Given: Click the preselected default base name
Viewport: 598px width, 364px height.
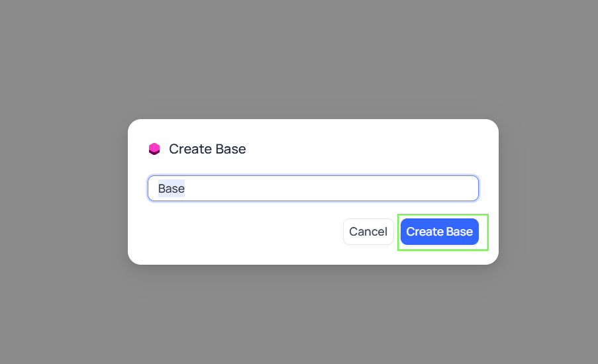Looking at the screenshot, I should pos(171,189).
